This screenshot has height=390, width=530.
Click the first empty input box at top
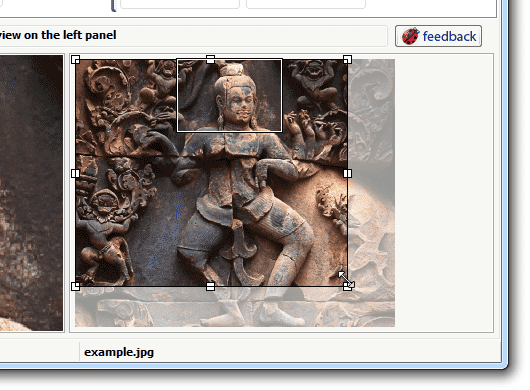pyautogui.click(x=180, y=4)
